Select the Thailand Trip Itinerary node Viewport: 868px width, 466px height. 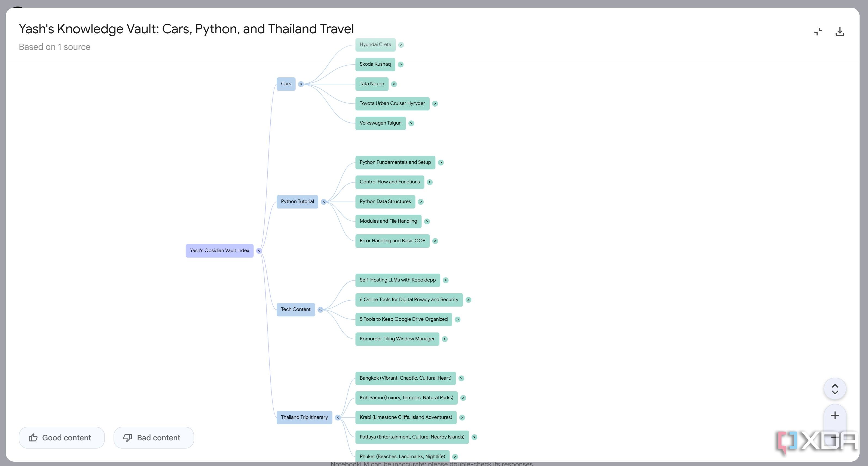coord(304,417)
